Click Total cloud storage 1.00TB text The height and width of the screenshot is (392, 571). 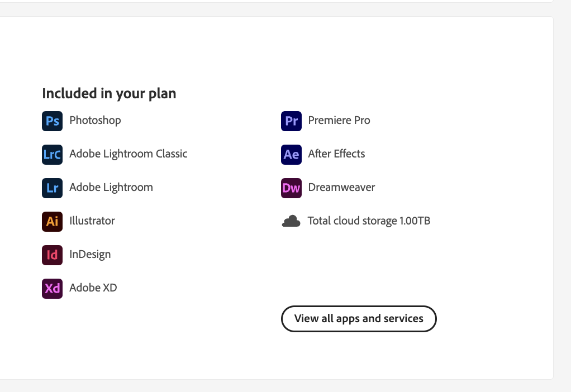pyautogui.click(x=369, y=221)
